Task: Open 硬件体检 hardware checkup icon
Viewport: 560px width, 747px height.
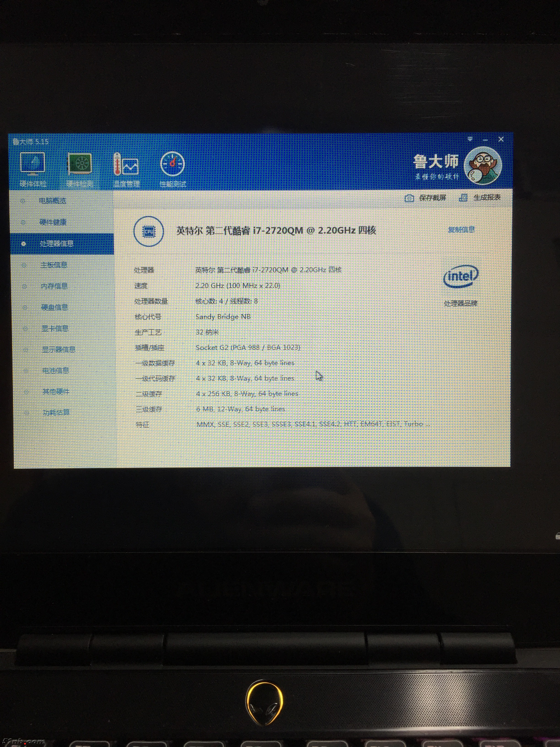Action: click(32, 164)
